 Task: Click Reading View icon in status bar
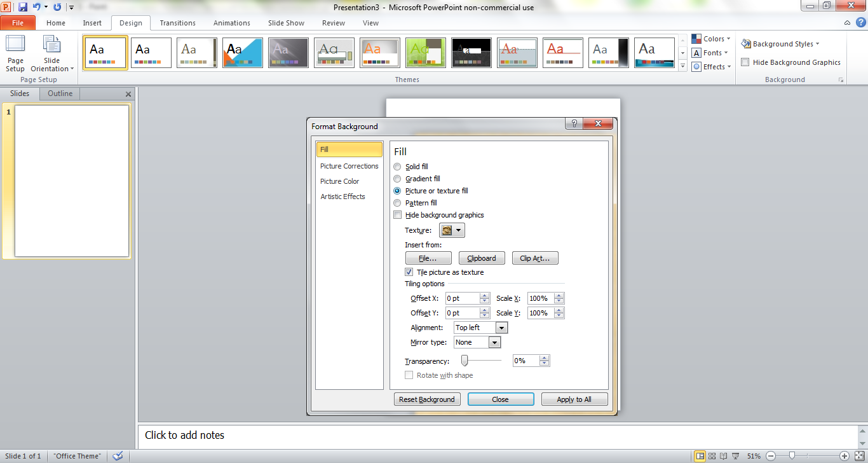pos(723,456)
